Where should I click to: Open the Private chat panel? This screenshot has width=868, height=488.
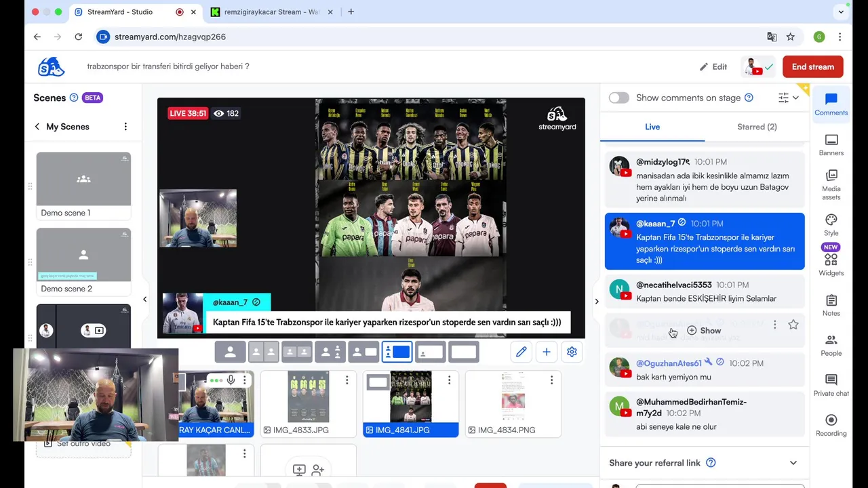click(x=831, y=385)
